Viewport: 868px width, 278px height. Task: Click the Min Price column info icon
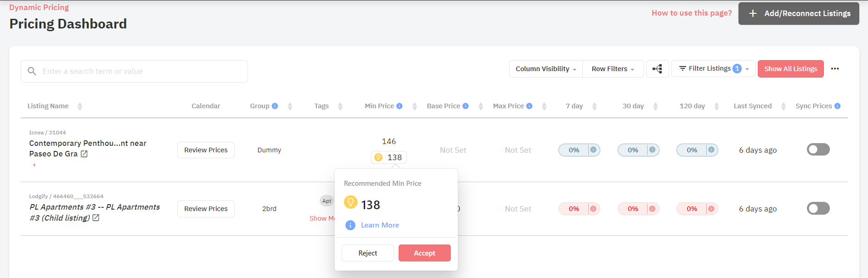tap(400, 106)
